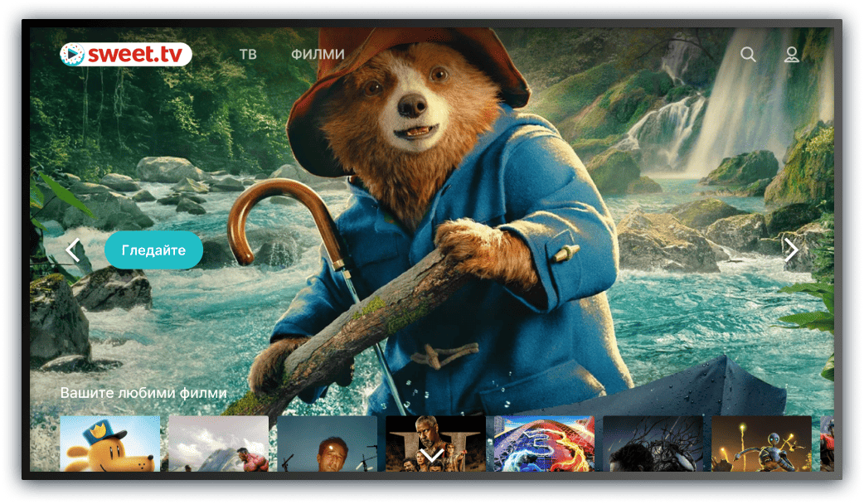Open the thumbnail with the muscular man in red
Screen dimensions: 864x504
pos(218,443)
